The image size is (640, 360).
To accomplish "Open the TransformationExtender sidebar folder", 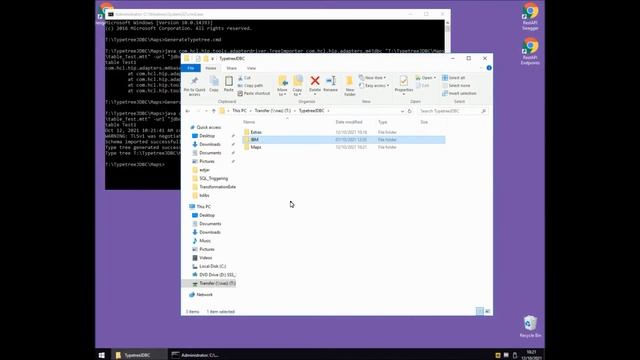I will [217, 187].
